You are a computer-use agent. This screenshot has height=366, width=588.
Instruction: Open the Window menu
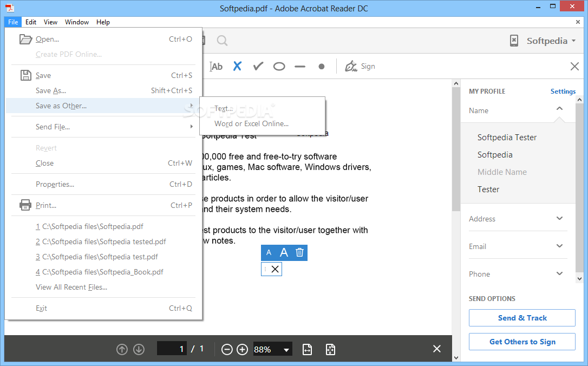(76, 22)
